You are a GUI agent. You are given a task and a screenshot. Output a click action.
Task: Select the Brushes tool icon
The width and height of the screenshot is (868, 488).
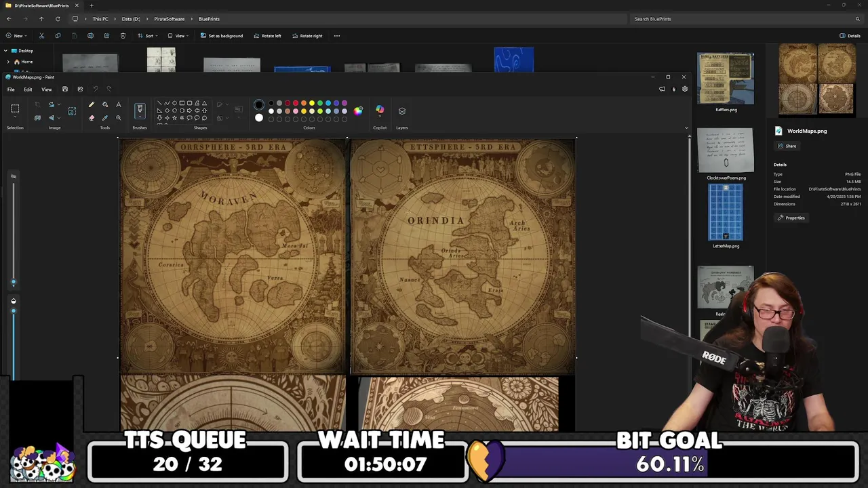coord(140,110)
